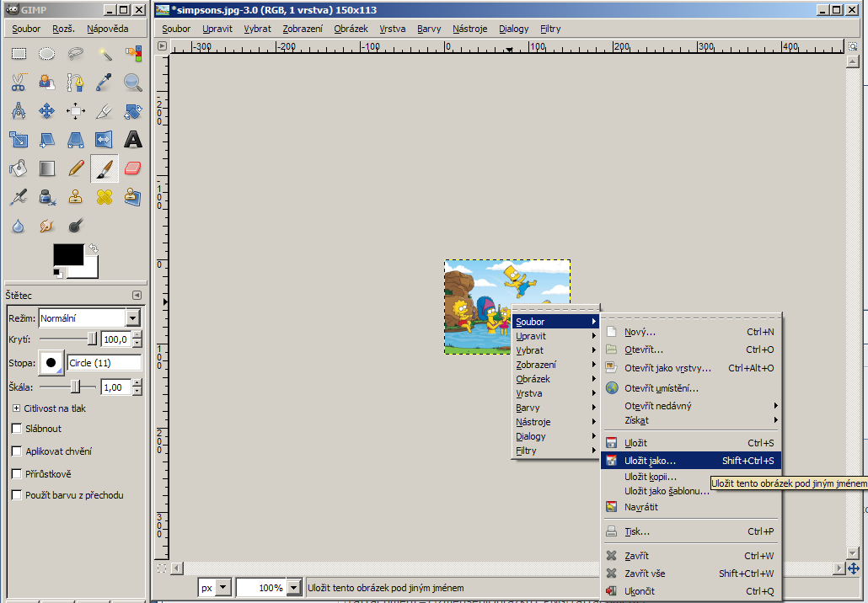Open the Režim mode dropdown
868x603 pixels.
tap(132, 318)
